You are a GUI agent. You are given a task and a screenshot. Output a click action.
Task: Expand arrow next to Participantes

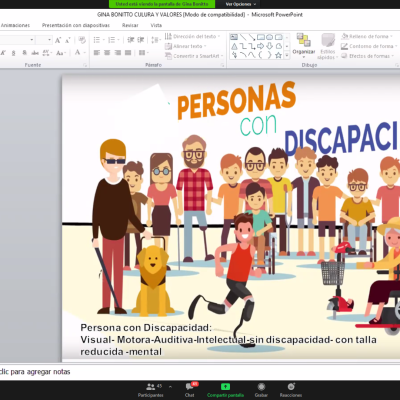[170, 387]
